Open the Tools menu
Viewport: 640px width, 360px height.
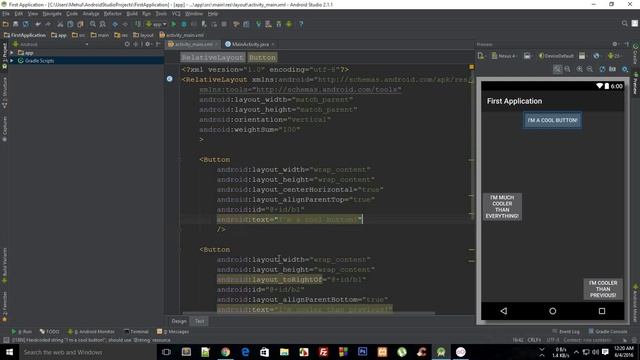[x=161, y=14]
